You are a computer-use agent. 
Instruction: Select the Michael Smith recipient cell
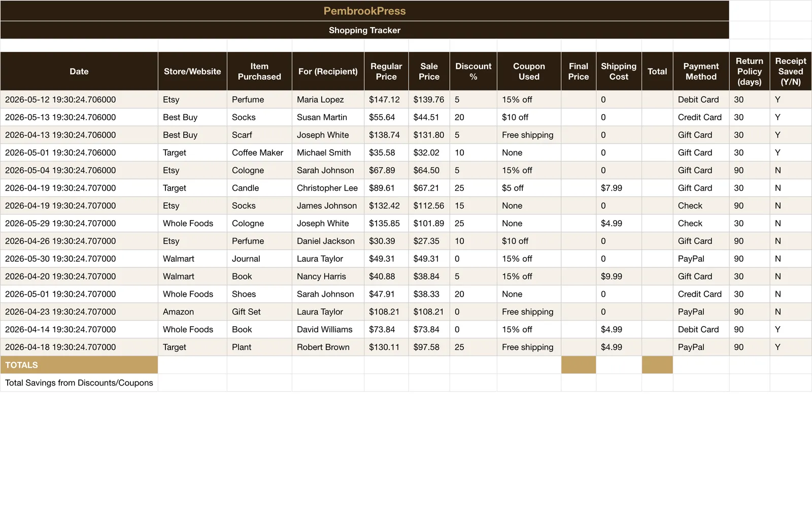tap(328, 153)
